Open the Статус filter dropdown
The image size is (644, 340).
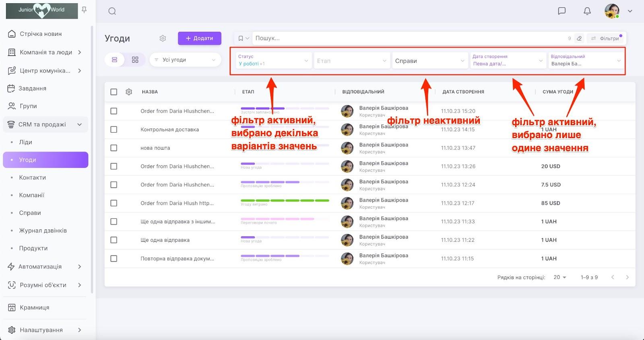(273, 60)
